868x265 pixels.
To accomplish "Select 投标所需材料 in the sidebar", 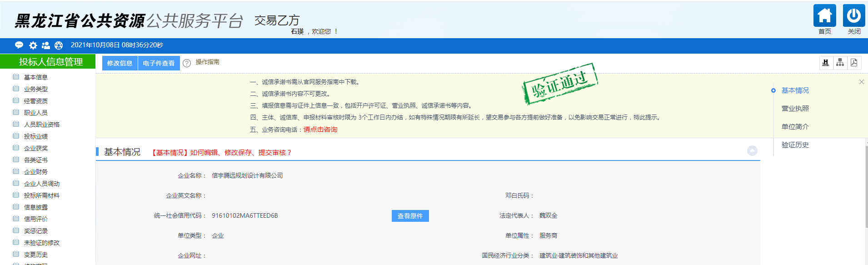I will pyautogui.click(x=41, y=195).
